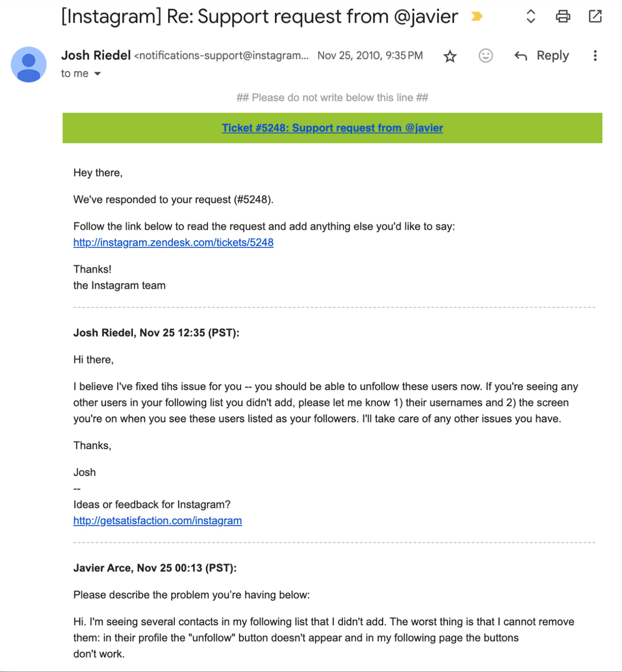622x672 pixels.
Task: Click the Nov 25, 2010 timestamp
Action: click(x=370, y=56)
